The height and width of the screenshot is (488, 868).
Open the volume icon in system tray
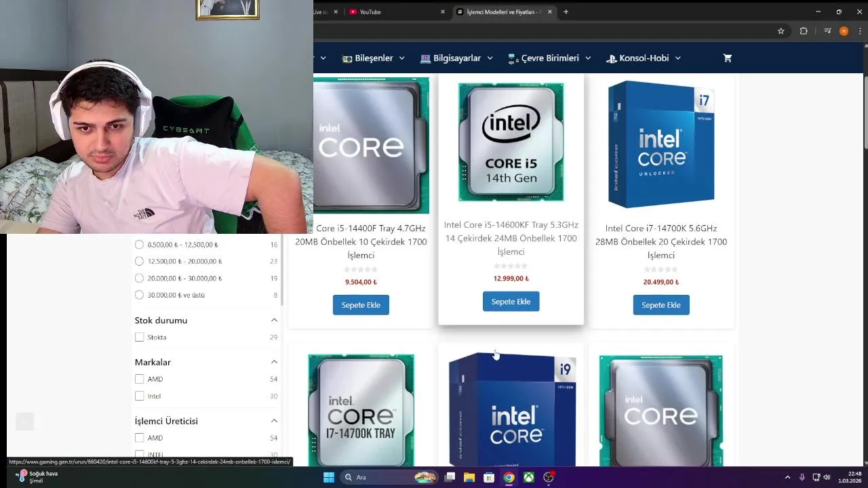[x=827, y=477]
